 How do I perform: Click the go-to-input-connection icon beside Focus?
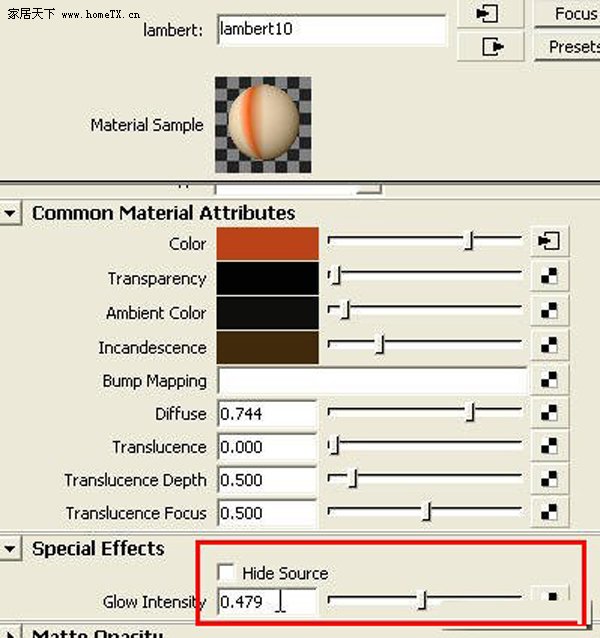[x=489, y=13]
